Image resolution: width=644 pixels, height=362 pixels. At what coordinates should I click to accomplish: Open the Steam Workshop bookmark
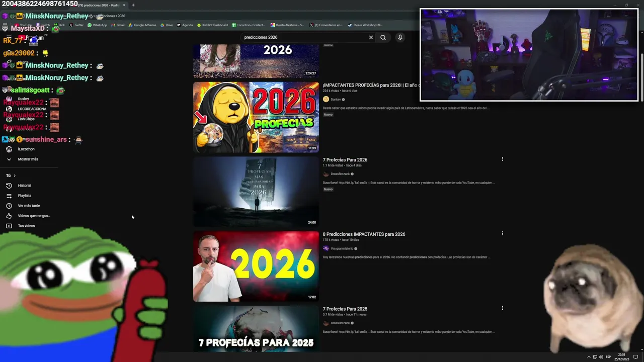click(x=365, y=25)
